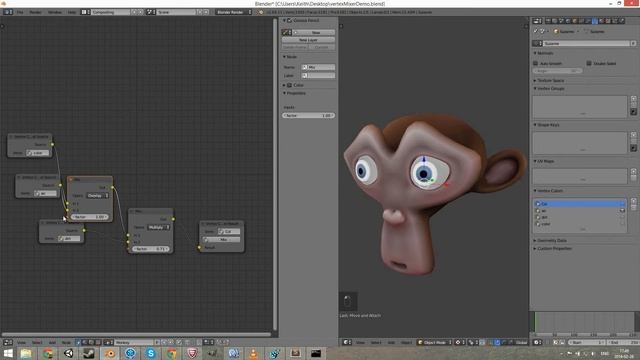
Task: Open the Render menu
Action: pyautogui.click(x=36, y=12)
